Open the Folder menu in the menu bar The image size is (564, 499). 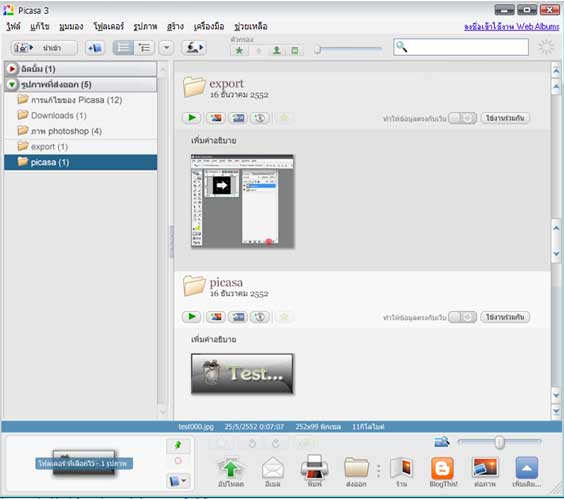pos(109,26)
